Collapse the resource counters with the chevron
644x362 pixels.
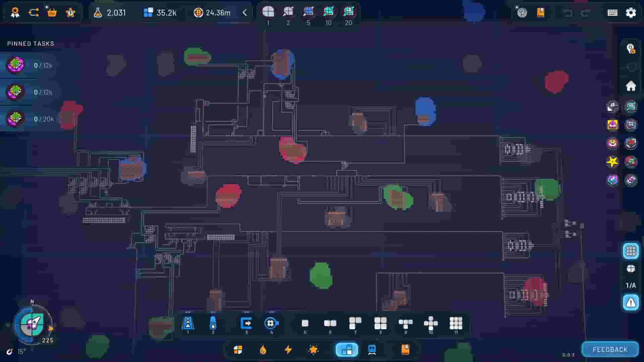pyautogui.click(x=245, y=12)
